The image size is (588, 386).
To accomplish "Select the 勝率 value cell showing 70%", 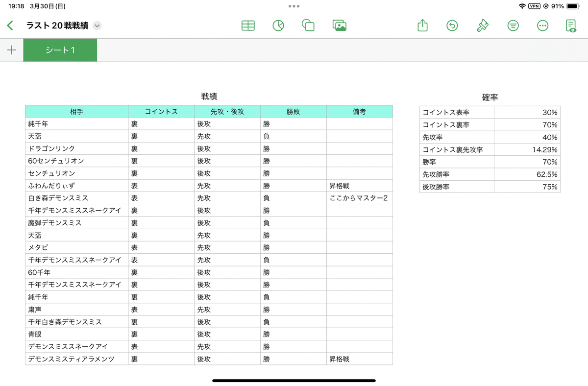I will pos(527,162).
